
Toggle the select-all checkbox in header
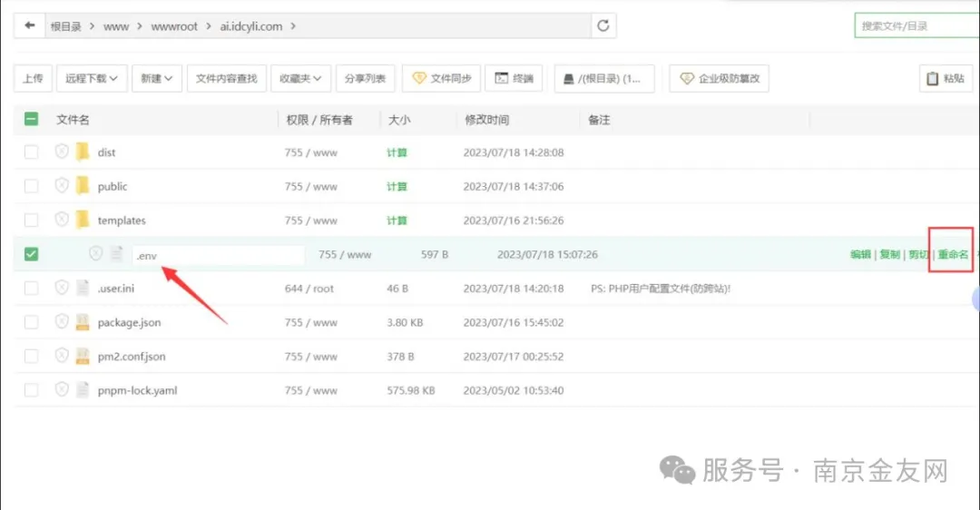coord(31,119)
